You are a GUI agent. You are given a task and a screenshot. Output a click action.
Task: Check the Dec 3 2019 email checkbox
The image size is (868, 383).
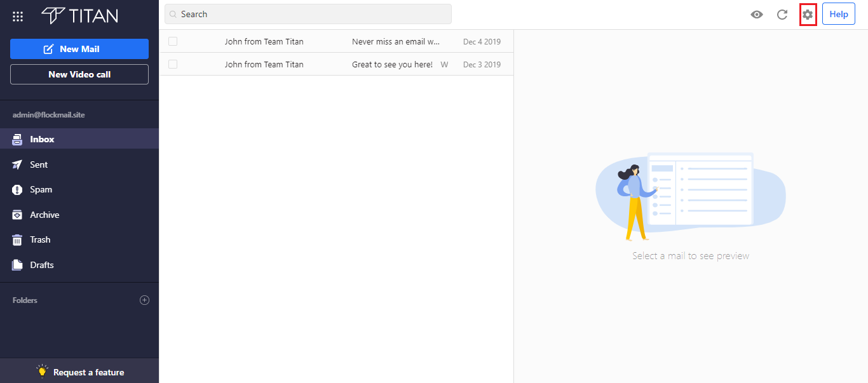[173, 64]
